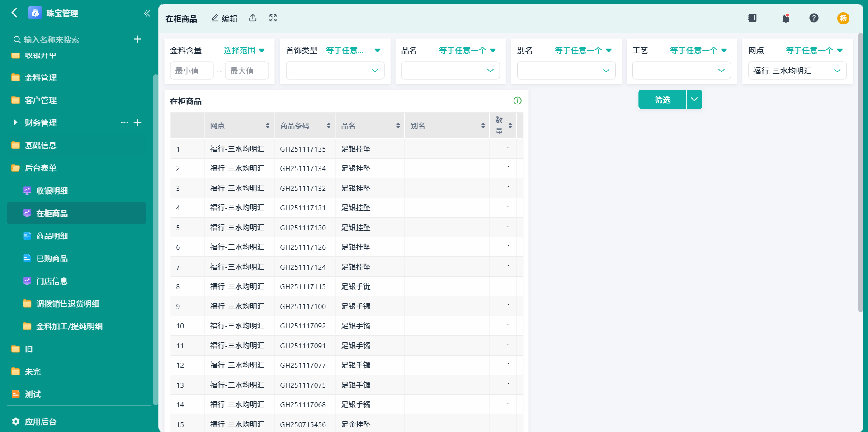Select the active 在柜商品 sidebar item

point(76,213)
